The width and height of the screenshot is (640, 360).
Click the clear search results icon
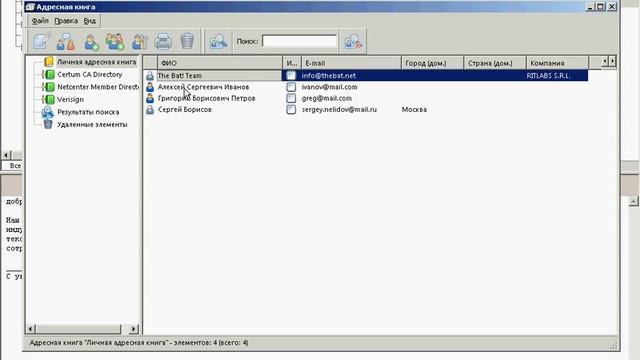tap(353, 41)
